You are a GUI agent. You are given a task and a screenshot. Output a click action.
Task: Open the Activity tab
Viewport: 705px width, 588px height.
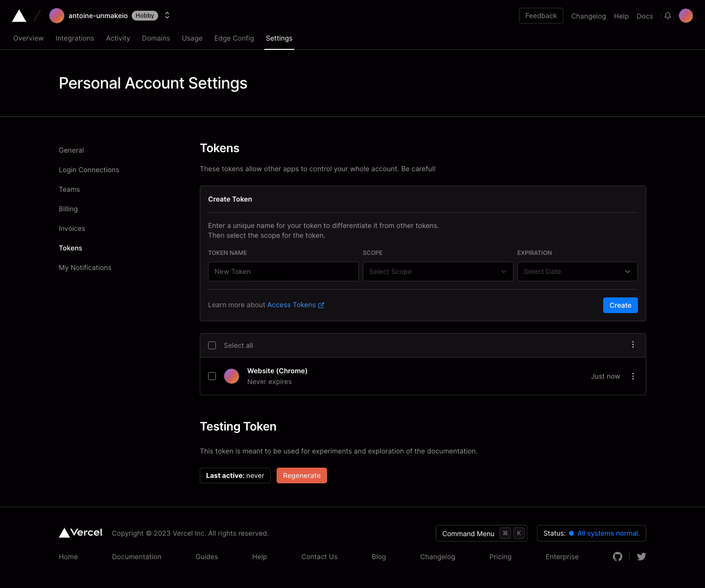click(x=118, y=38)
